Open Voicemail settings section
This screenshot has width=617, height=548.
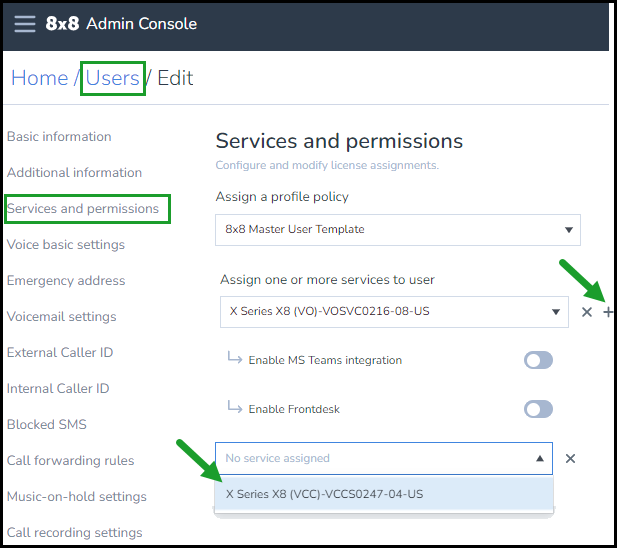pos(62,317)
